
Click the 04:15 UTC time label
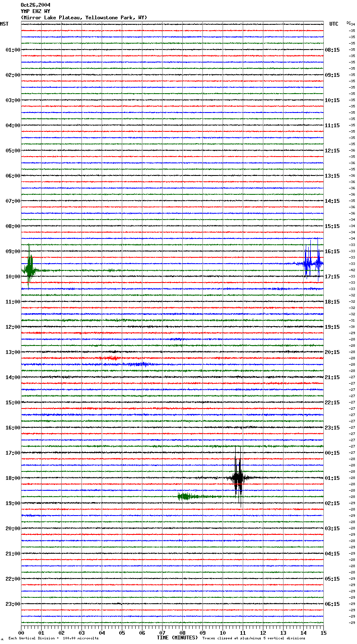coord(332,554)
